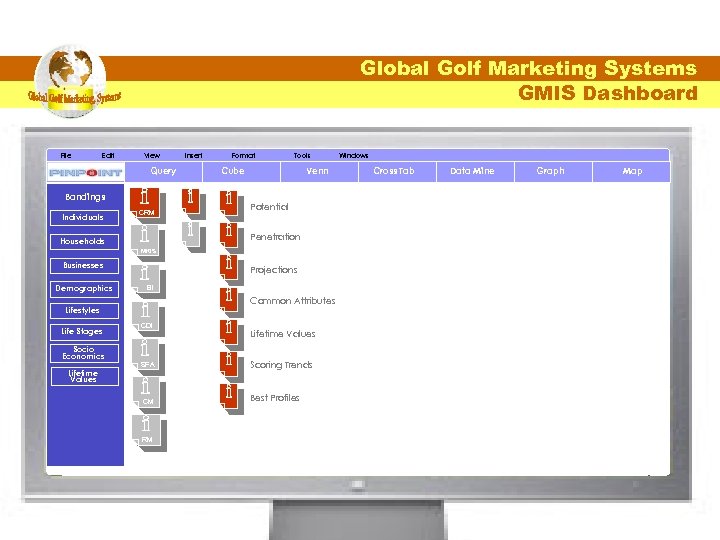Click the Best Profiles label
Screen dimensions: 720x540
point(275,398)
